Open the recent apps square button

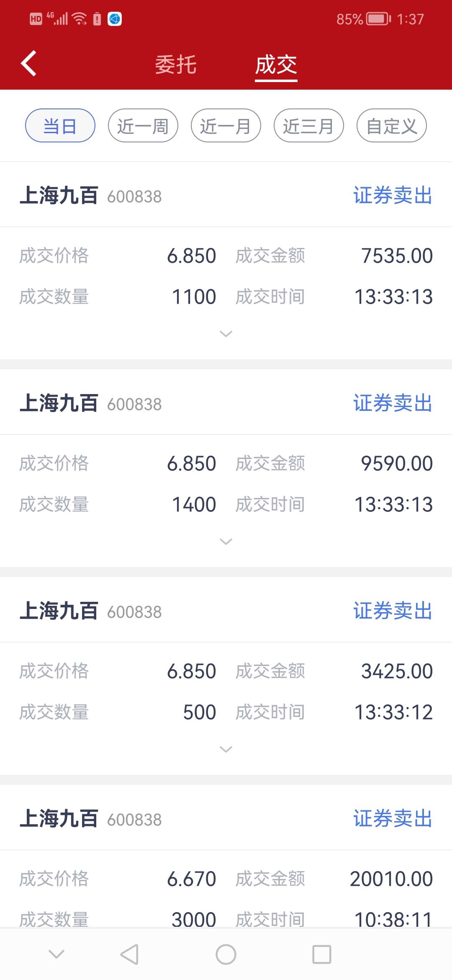pyautogui.click(x=322, y=954)
